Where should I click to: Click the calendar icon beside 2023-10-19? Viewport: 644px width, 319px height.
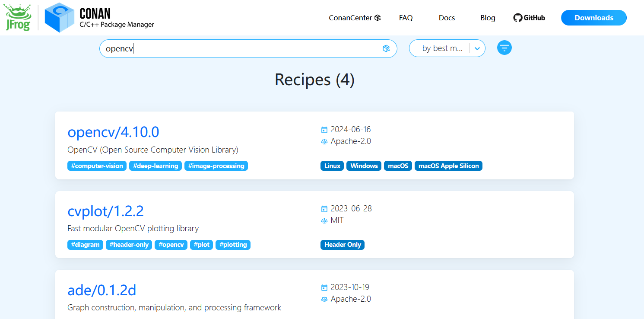pyautogui.click(x=324, y=287)
